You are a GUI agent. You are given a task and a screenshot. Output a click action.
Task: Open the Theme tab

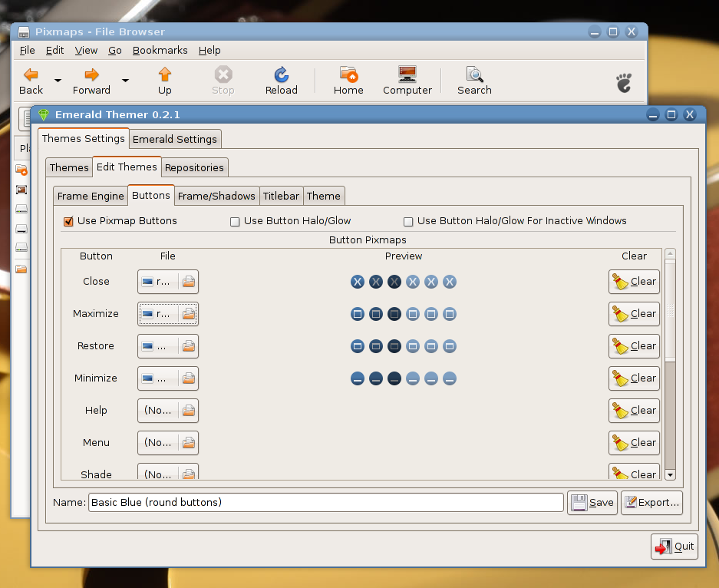(323, 196)
